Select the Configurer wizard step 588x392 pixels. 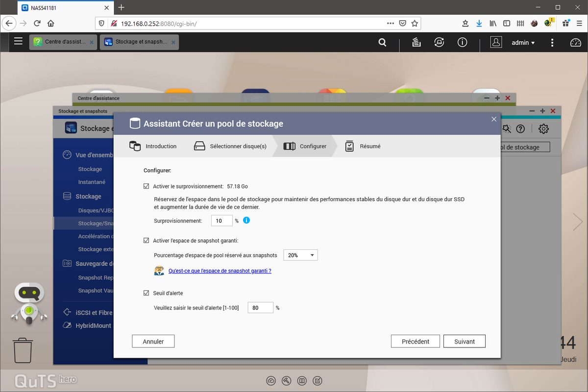(x=305, y=146)
